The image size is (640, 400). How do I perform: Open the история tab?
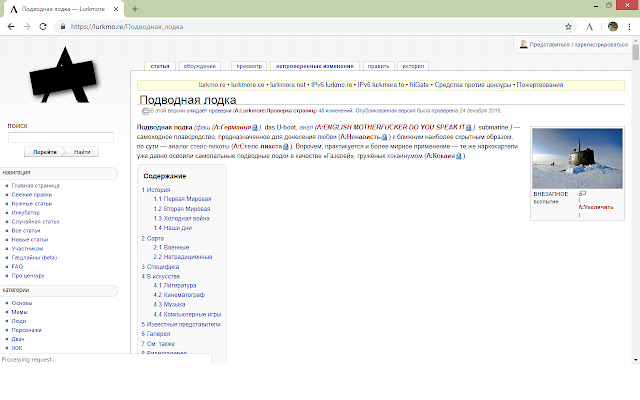pos(413,66)
